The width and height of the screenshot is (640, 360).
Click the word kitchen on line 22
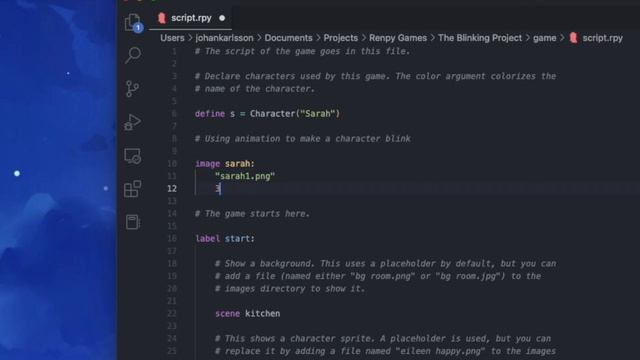click(x=262, y=313)
